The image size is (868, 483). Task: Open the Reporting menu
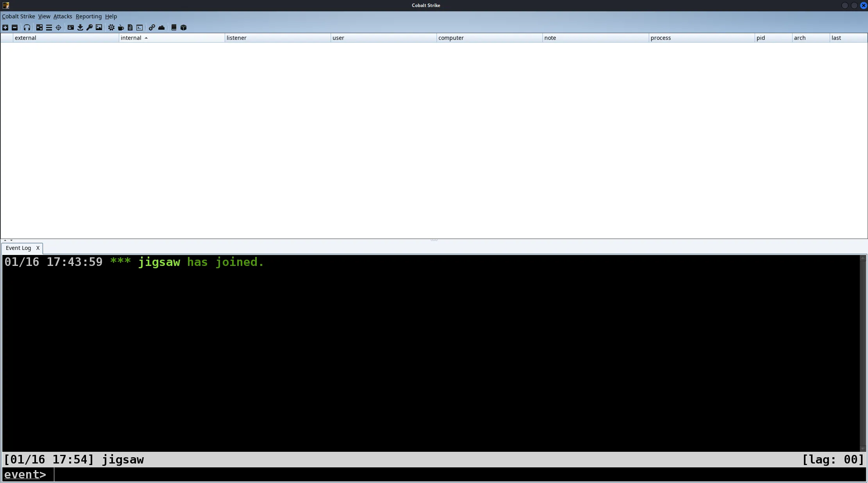point(89,16)
